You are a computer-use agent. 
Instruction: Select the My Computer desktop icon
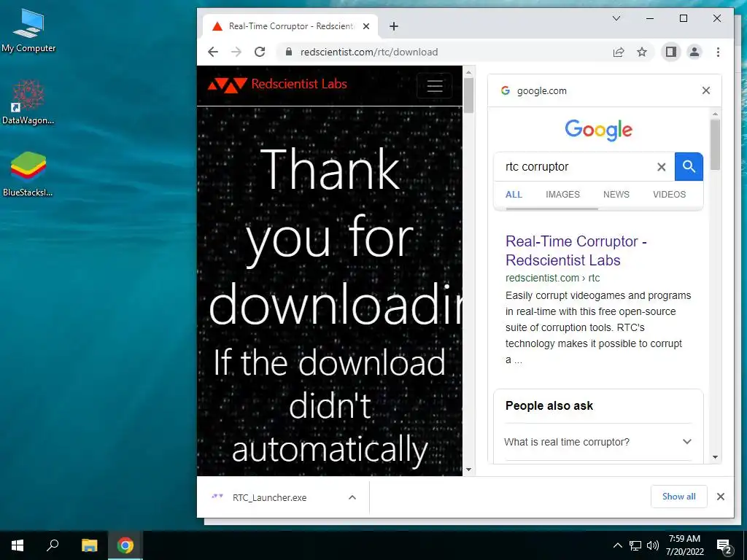pyautogui.click(x=28, y=31)
